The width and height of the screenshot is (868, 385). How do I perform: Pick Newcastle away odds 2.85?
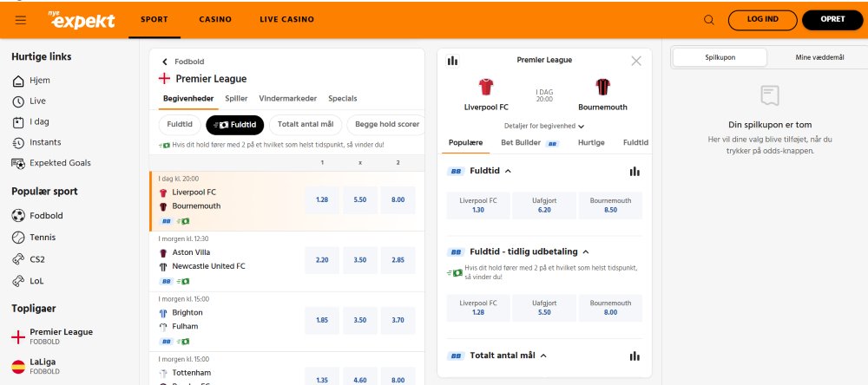click(x=398, y=260)
